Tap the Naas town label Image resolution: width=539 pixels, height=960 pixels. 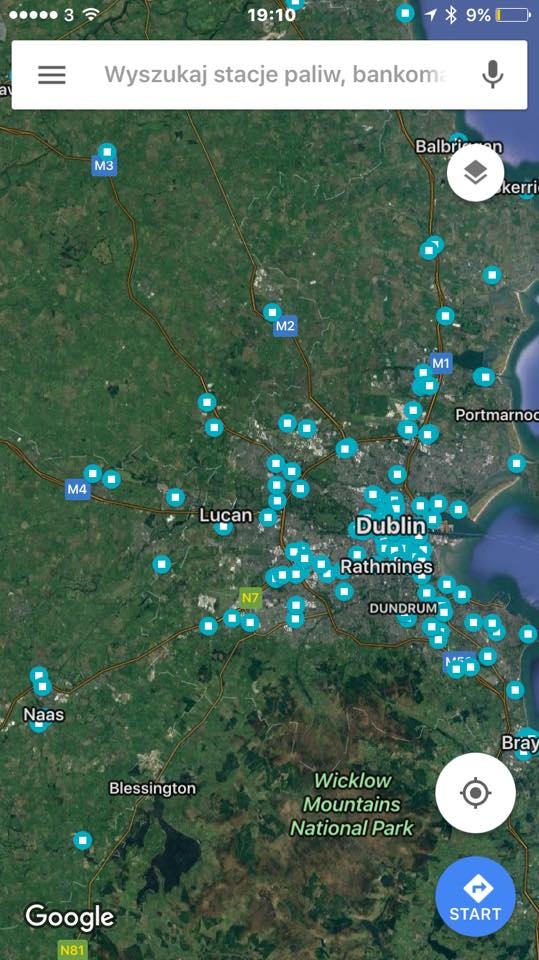(x=43, y=714)
